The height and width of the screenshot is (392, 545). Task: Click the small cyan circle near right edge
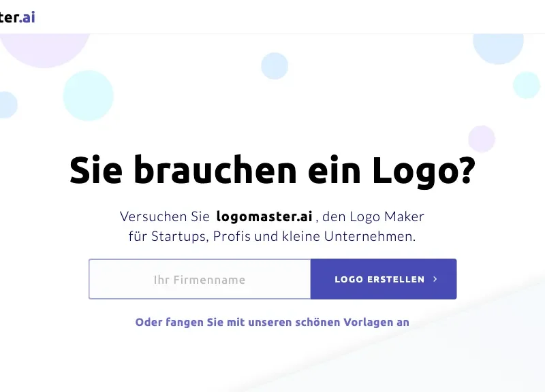click(527, 85)
